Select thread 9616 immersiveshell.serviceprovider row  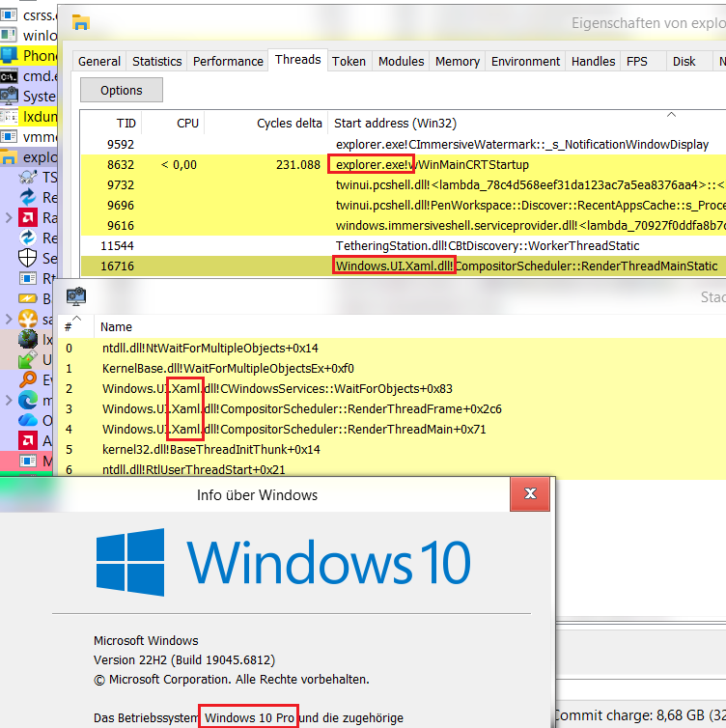pyautogui.click(x=404, y=226)
